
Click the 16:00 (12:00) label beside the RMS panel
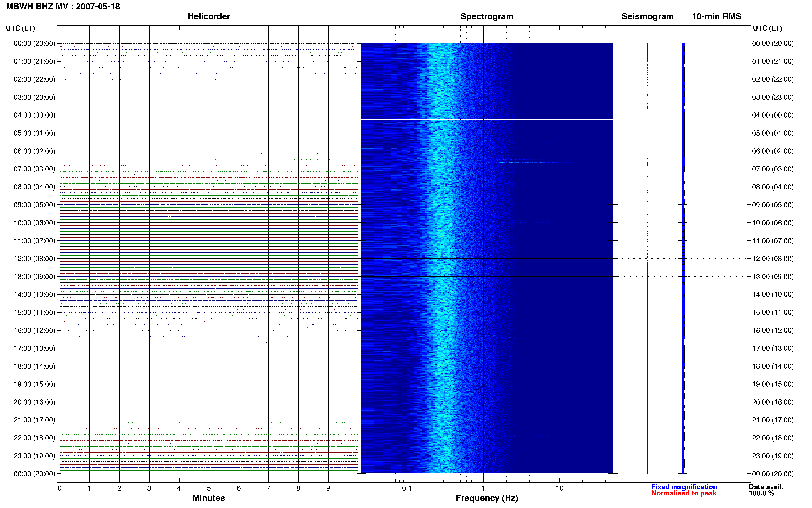(x=773, y=330)
